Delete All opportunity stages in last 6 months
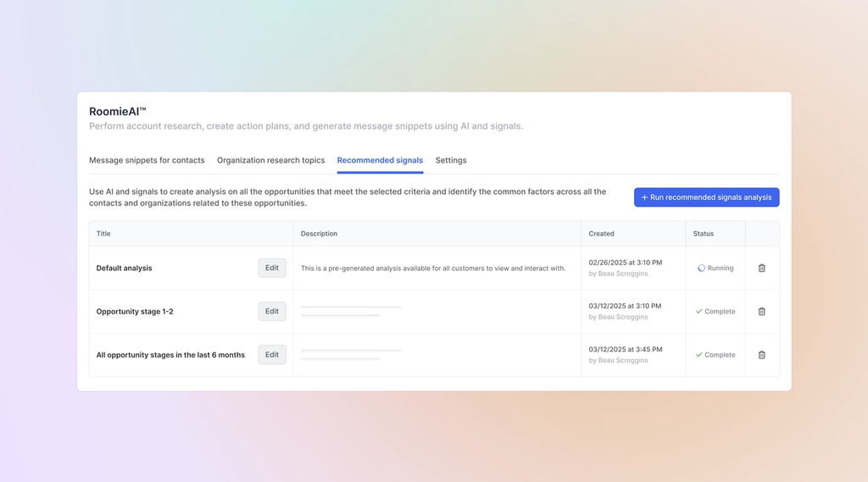 [x=761, y=355]
